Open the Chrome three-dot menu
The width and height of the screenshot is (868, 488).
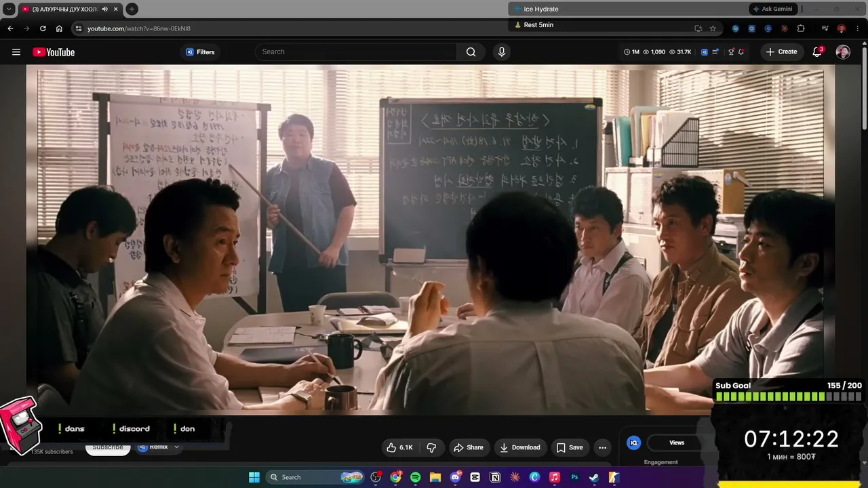pos(857,28)
